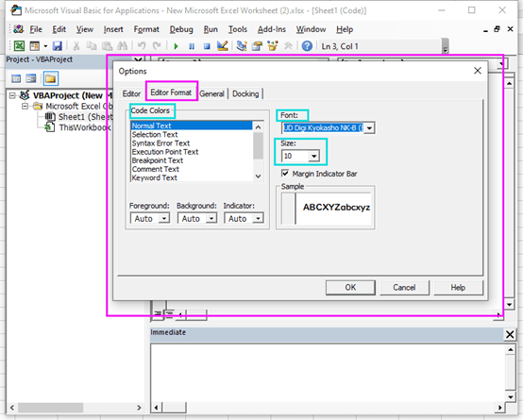Switch to the Editor tab
The width and height of the screenshot is (523, 420).
(x=131, y=93)
